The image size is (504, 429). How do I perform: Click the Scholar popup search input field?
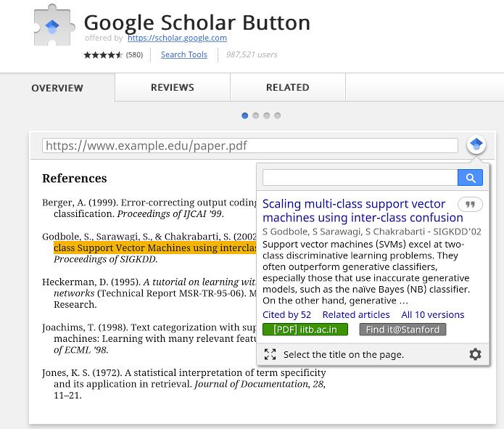360,178
